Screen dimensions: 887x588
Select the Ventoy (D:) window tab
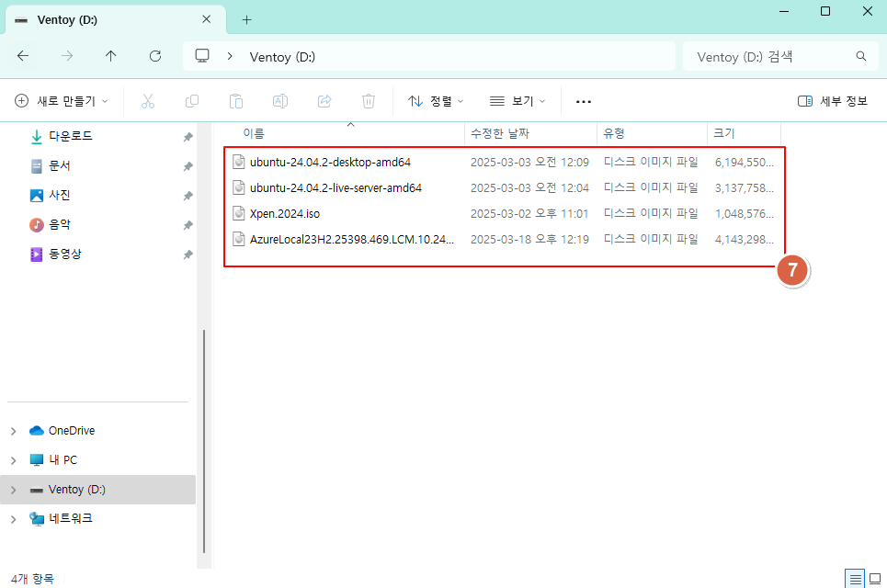click(x=116, y=20)
